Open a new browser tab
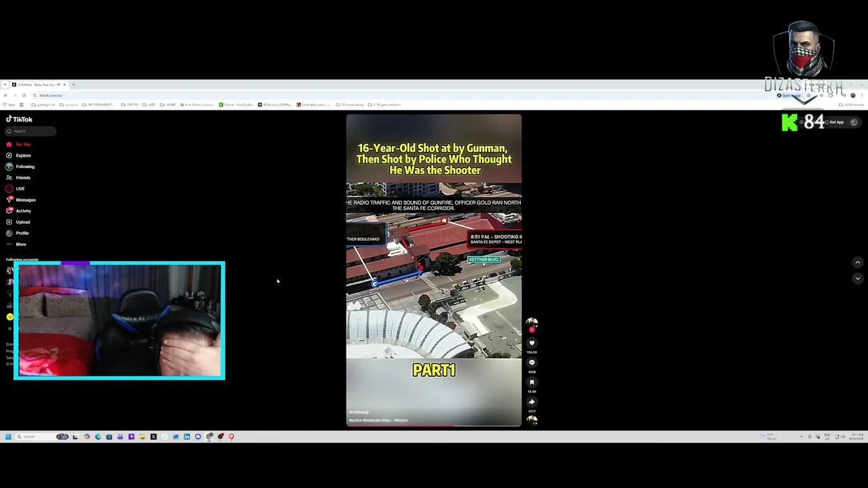 tap(74, 85)
